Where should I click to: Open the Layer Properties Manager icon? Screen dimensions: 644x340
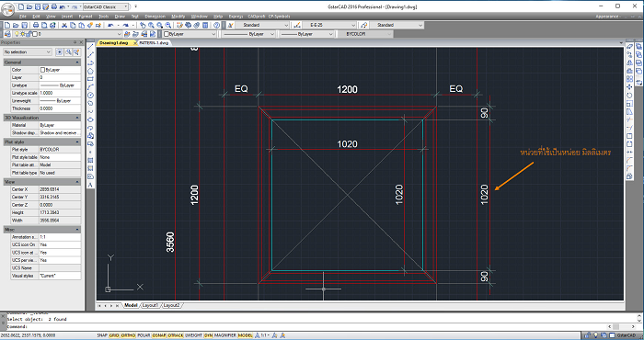coord(7,34)
